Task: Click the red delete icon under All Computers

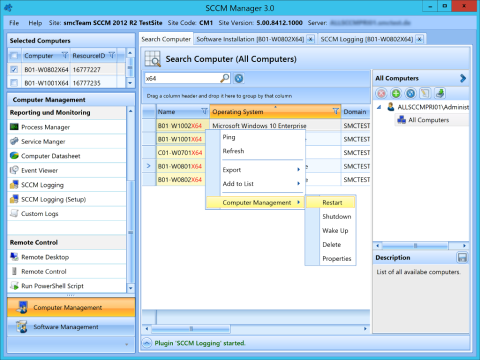Action: [381, 94]
